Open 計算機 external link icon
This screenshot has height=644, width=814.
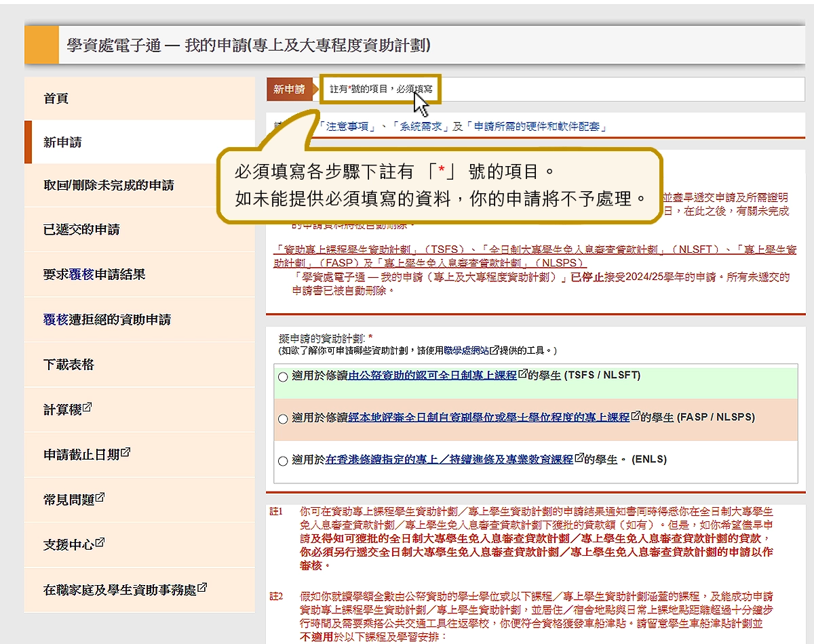87,408
